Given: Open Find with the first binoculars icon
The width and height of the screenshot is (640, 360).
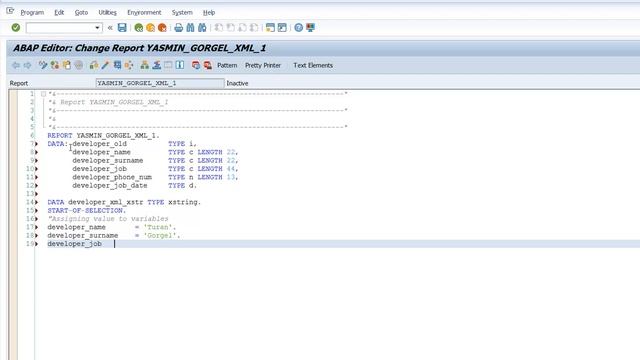Looking at the screenshot, I should (x=190, y=27).
